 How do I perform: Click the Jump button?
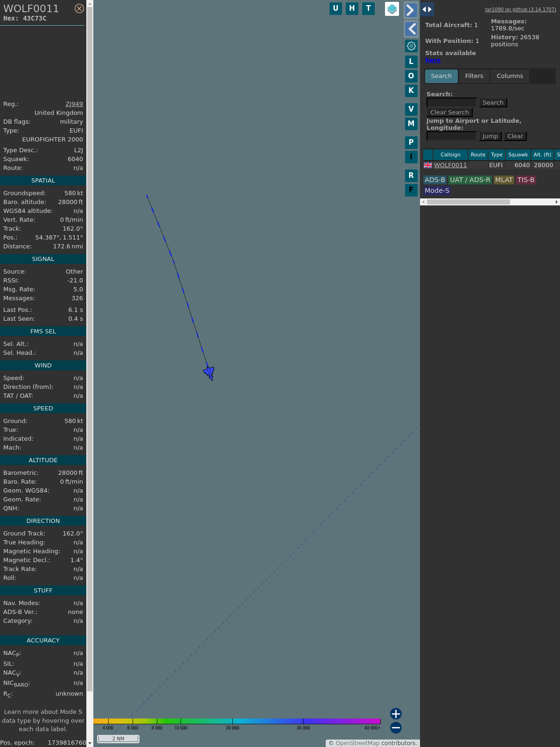tap(490, 136)
